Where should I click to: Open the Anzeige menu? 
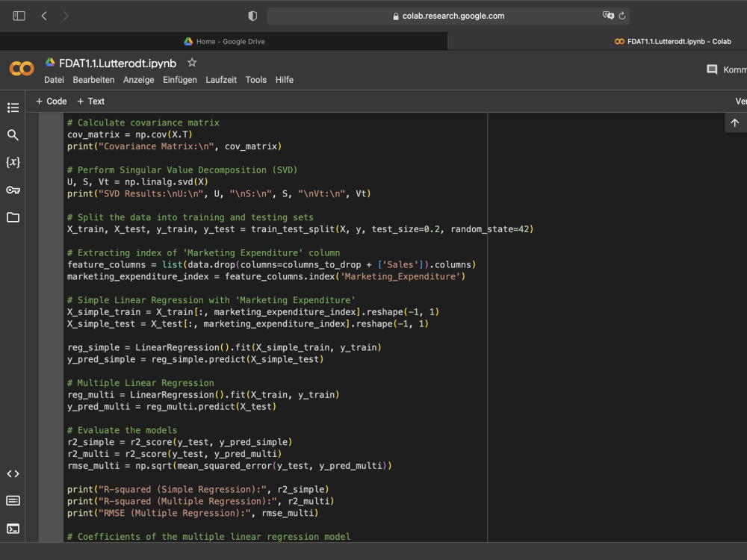pyautogui.click(x=139, y=80)
